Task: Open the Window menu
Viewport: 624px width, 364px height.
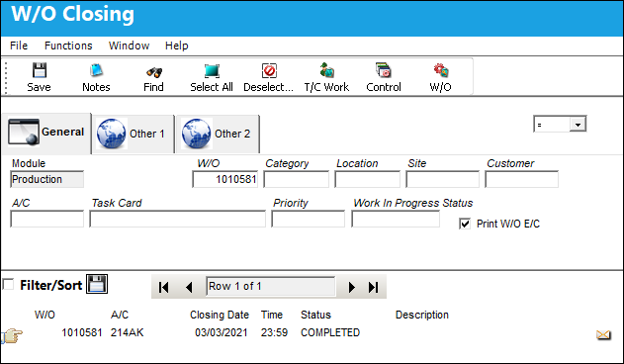Action: pyautogui.click(x=129, y=45)
